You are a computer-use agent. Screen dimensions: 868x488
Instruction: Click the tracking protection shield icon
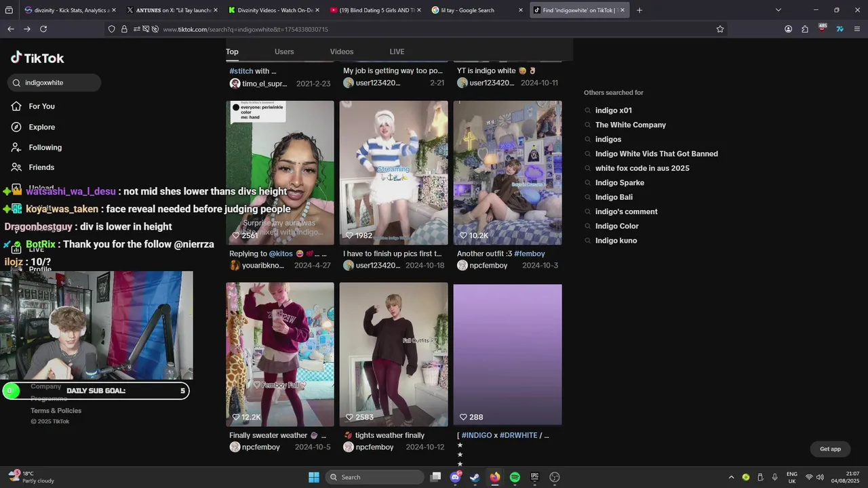[112, 29]
